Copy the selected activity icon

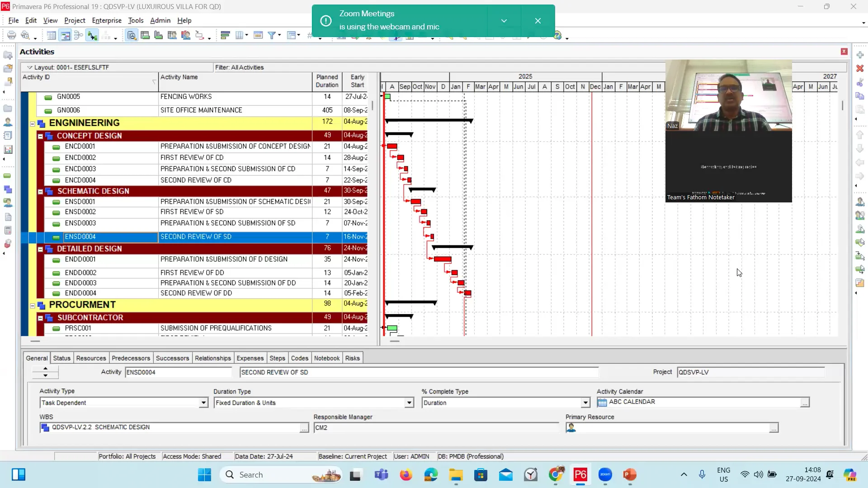(x=861, y=96)
